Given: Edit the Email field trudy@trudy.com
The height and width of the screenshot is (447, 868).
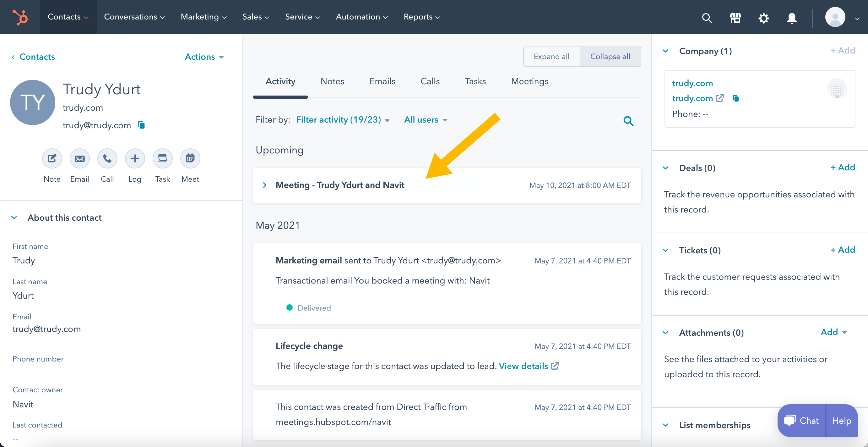Looking at the screenshot, I should click(x=46, y=329).
